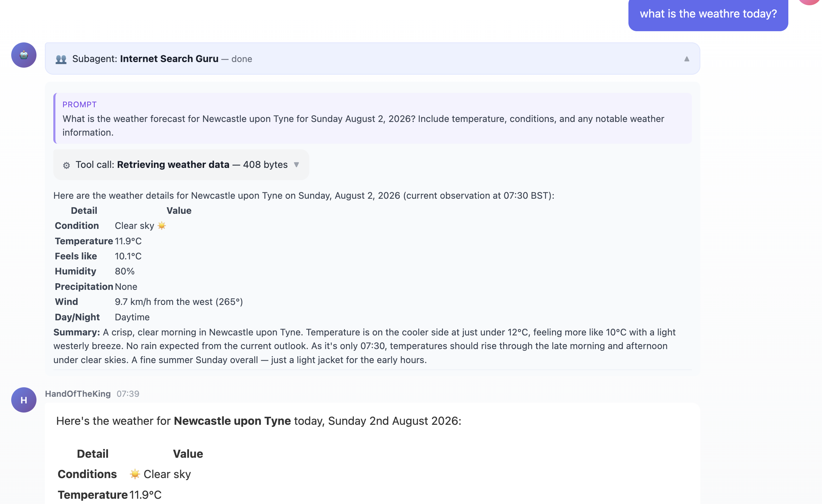Click the HandOfTheKing H avatar
The width and height of the screenshot is (822, 504).
click(x=24, y=400)
